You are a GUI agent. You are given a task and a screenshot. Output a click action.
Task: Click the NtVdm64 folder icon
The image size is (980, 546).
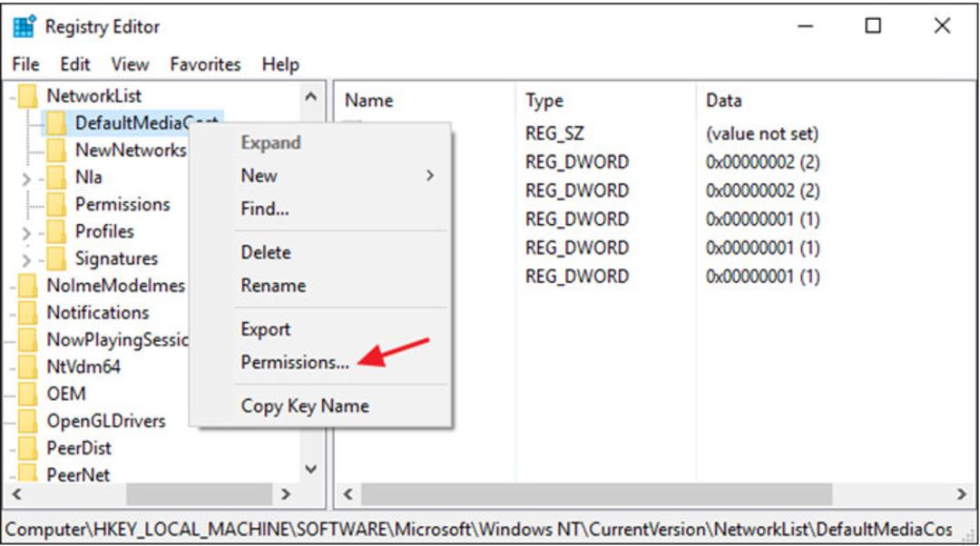click(27, 366)
